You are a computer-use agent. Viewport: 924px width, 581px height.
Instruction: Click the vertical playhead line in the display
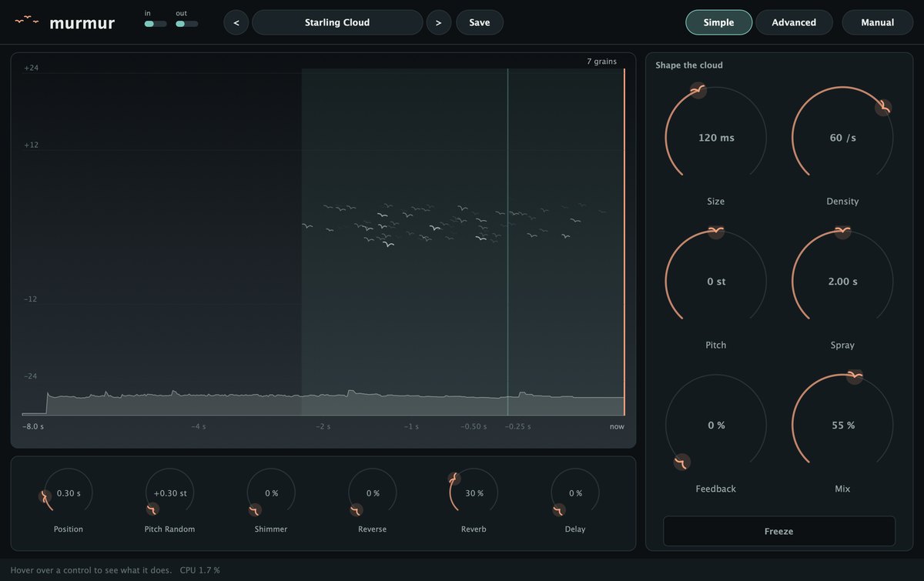[x=507, y=242]
